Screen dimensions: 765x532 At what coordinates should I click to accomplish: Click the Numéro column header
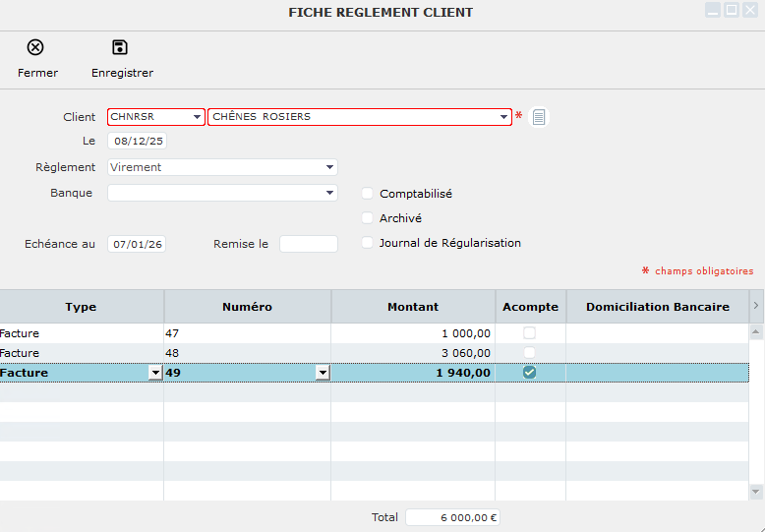(247, 307)
